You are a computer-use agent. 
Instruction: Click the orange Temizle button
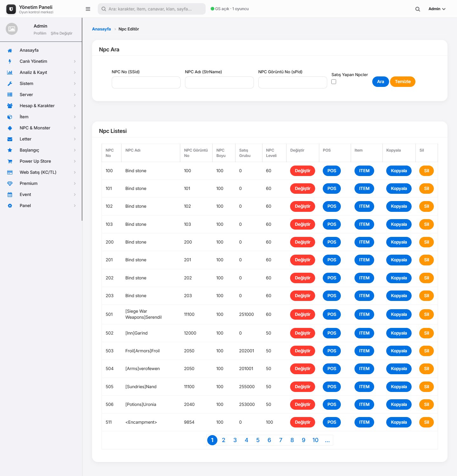(x=403, y=82)
